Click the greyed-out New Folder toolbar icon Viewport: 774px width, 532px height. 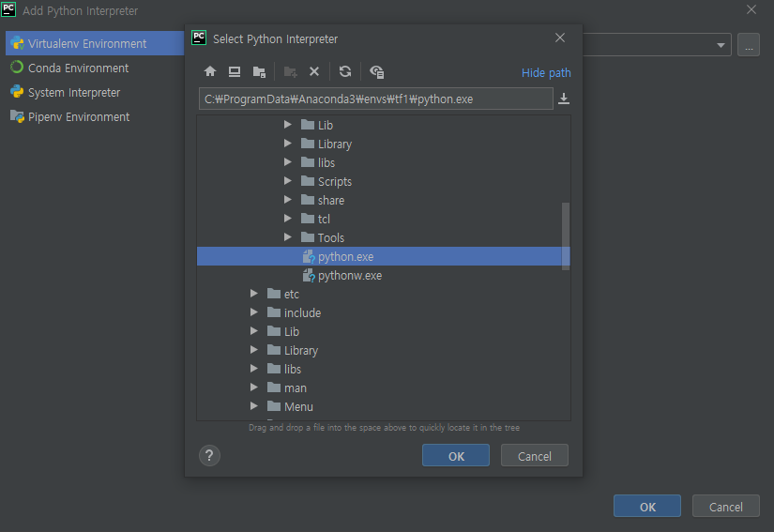pyautogui.click(x=290, y=72)
